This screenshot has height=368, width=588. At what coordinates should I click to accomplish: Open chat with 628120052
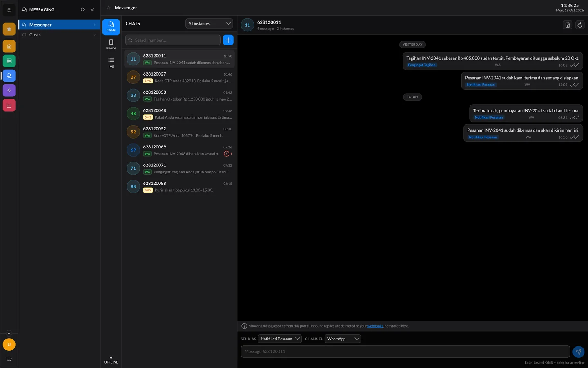tap(180, 132)
